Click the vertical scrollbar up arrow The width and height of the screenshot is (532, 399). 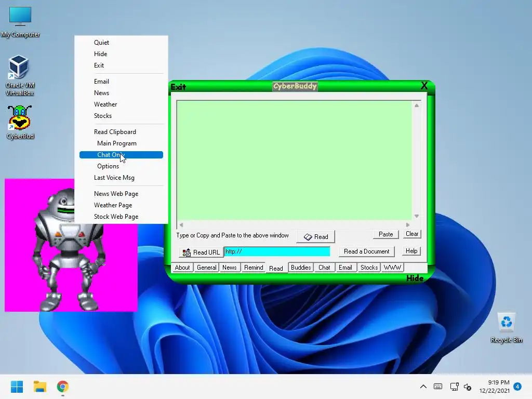[417, 105]
